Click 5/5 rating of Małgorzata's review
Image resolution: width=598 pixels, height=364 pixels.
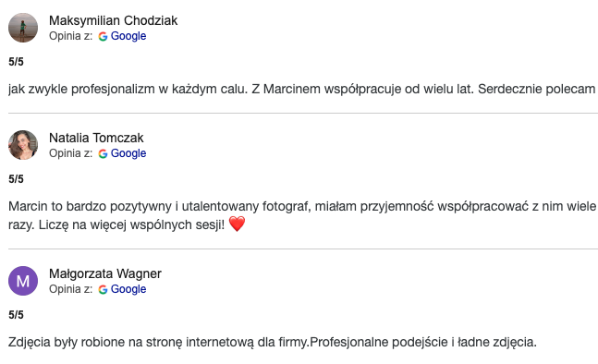16,315
